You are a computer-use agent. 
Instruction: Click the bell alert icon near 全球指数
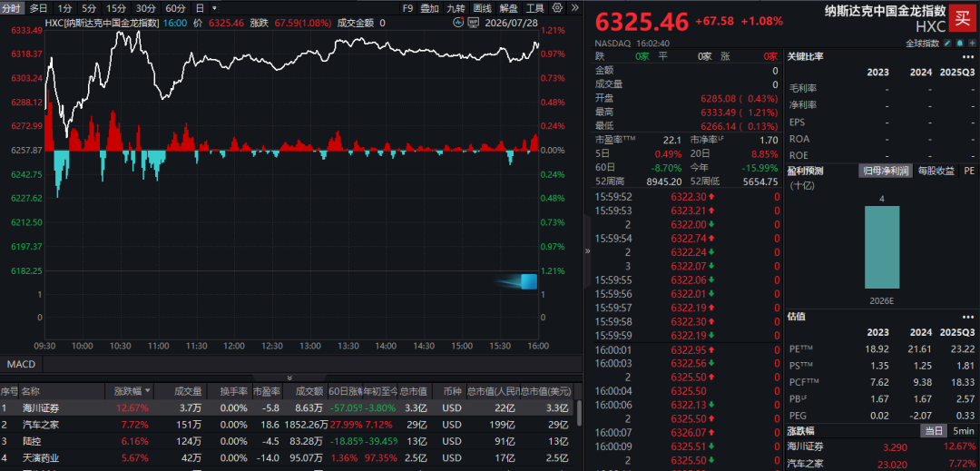(x=959, y=43)
